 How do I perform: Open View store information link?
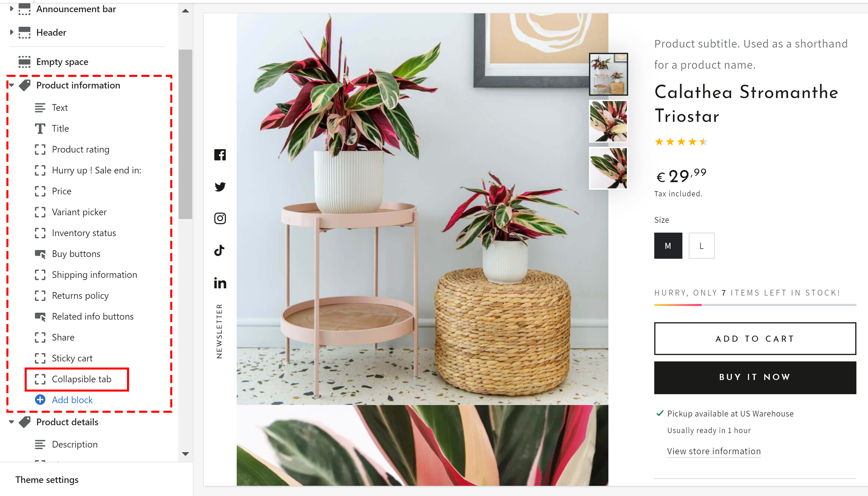(x=714, y=451)
